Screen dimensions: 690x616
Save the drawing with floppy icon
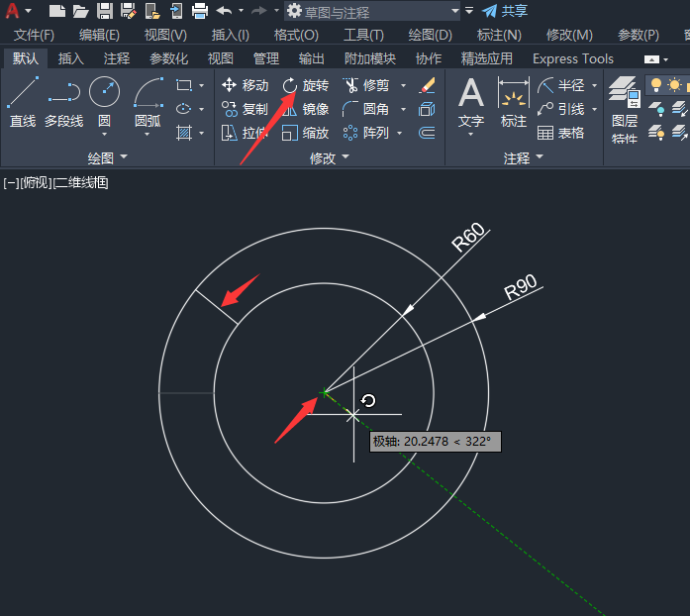click(x=104, y=11)
